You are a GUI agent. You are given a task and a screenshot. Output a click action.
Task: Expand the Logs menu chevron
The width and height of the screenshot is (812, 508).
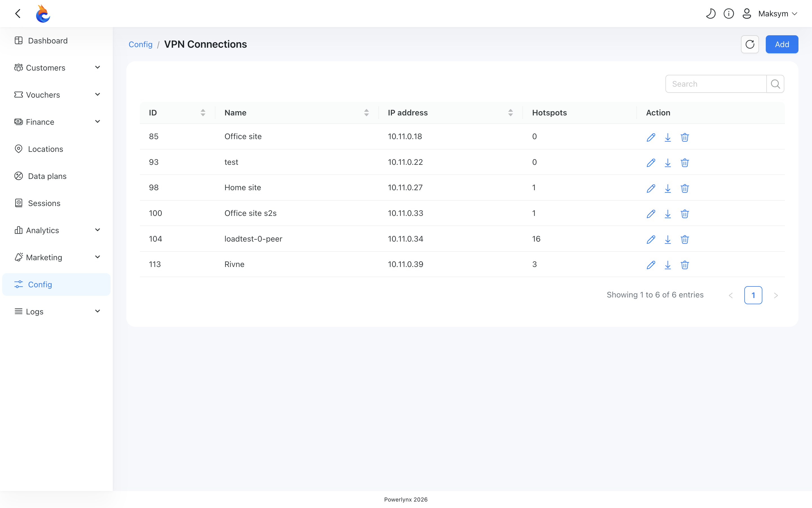98,312
